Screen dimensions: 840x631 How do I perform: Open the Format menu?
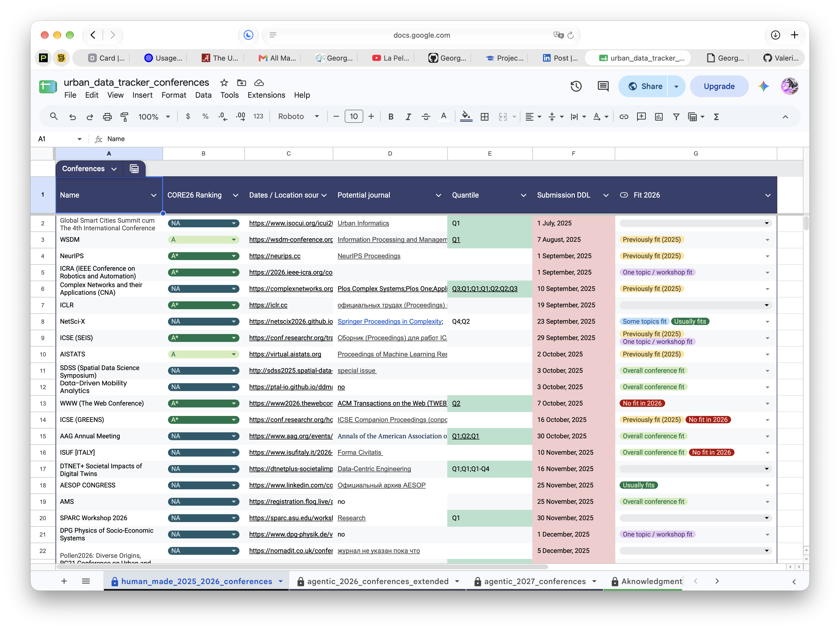pos(173,95)
